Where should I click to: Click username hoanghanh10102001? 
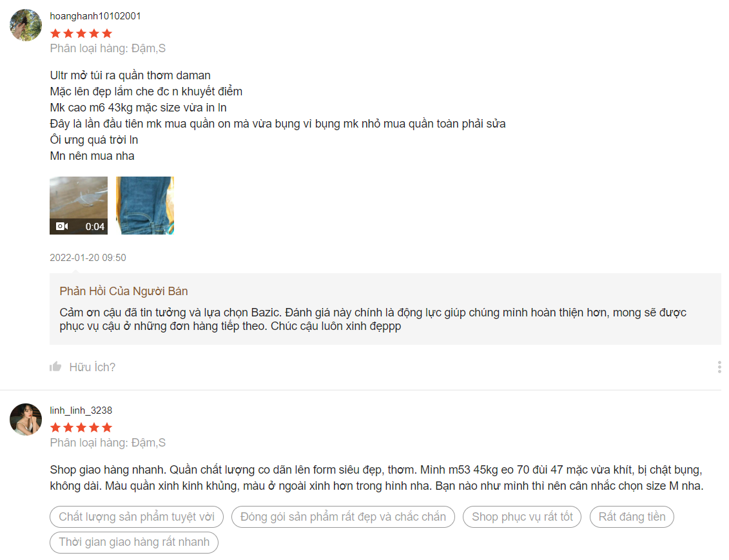click(x=95, y=16)
